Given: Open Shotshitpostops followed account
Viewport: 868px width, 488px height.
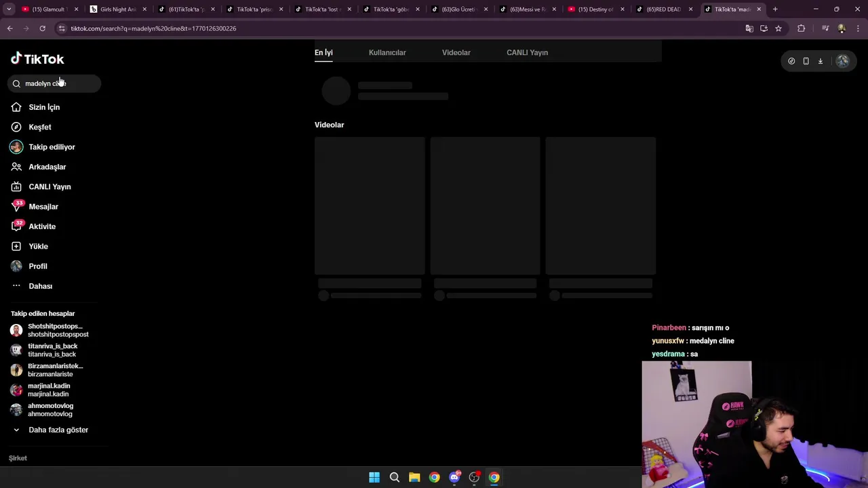Looking at the screenshot, I should point(49,330).
